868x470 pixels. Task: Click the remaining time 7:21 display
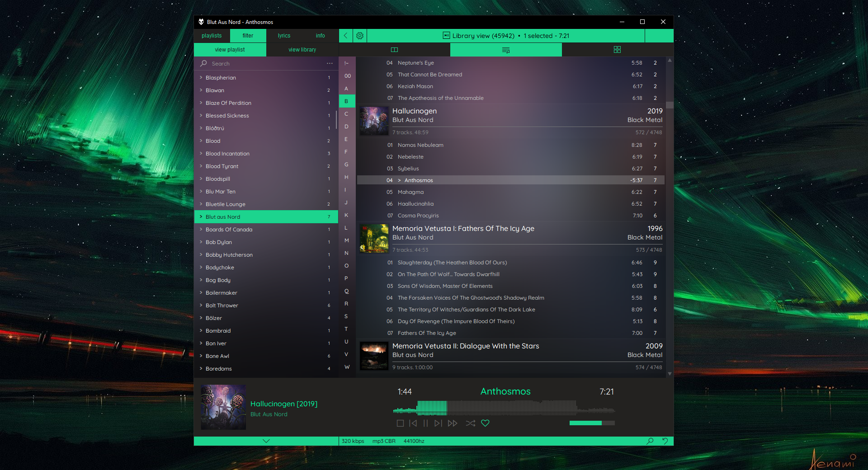pos(607,392)
